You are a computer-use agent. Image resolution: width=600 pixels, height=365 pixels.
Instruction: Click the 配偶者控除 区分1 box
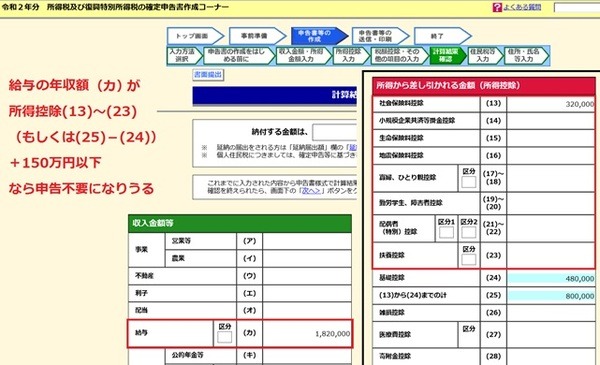point(446,232)
